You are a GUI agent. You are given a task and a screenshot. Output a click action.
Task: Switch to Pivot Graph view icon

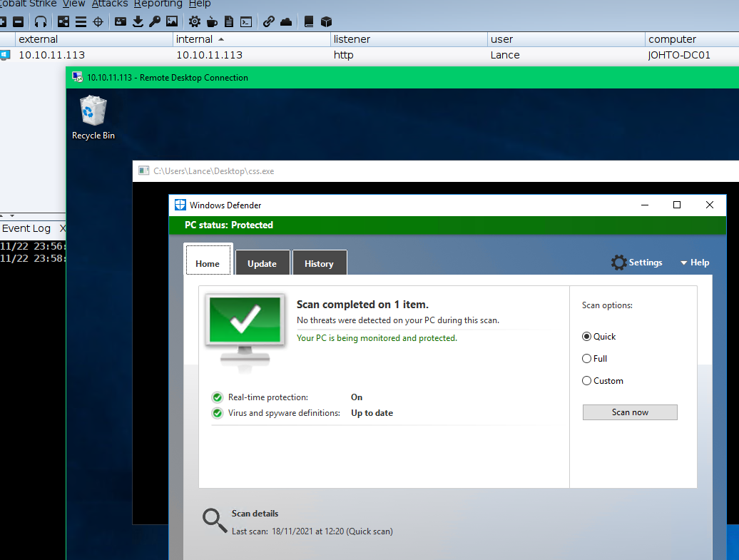[x=63, y=21]
